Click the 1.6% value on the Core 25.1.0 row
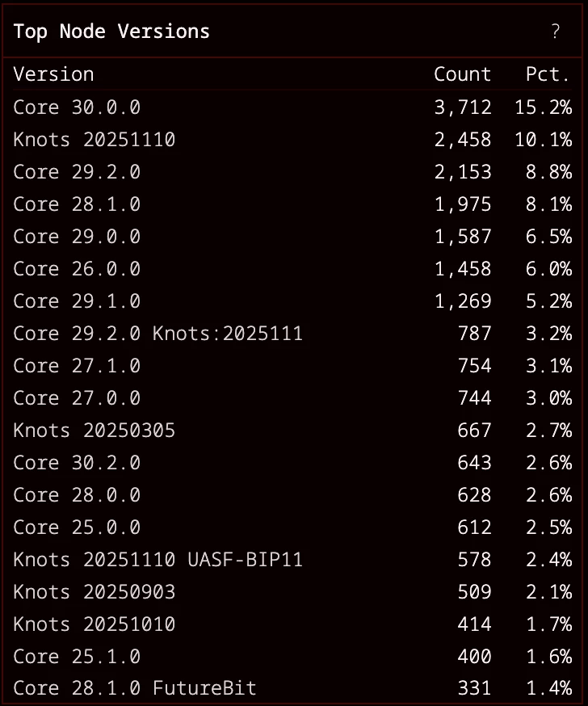588x706 pixels. (548, 656)
